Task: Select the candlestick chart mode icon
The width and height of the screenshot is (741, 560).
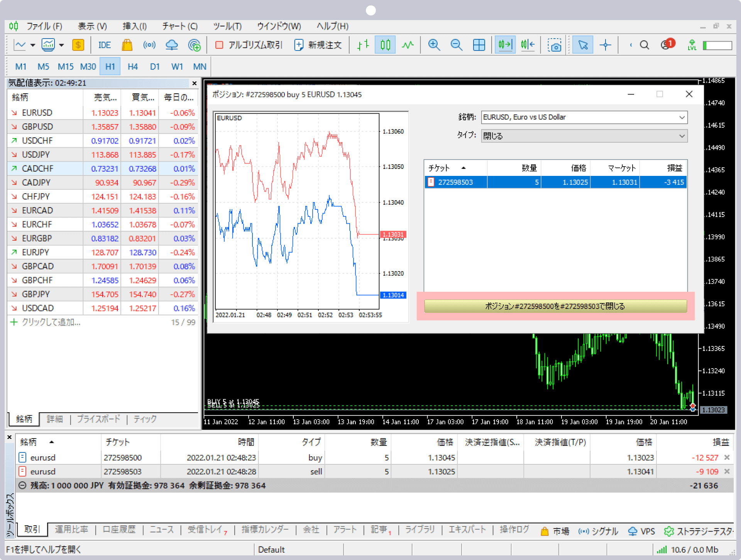Action: click(x=385, y=45)
